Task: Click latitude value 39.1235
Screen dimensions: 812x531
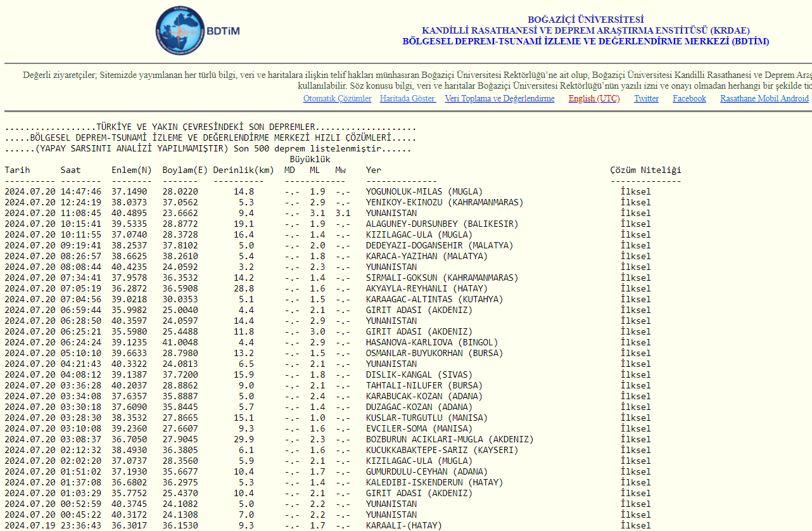Action: (x=129, y=342)
